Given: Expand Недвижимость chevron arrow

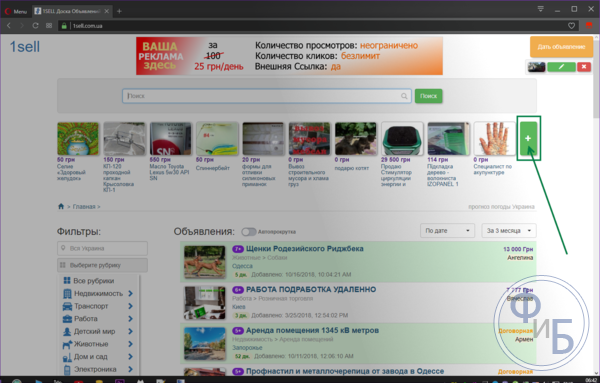Looking at the screenshot, I should click(130, 293).
